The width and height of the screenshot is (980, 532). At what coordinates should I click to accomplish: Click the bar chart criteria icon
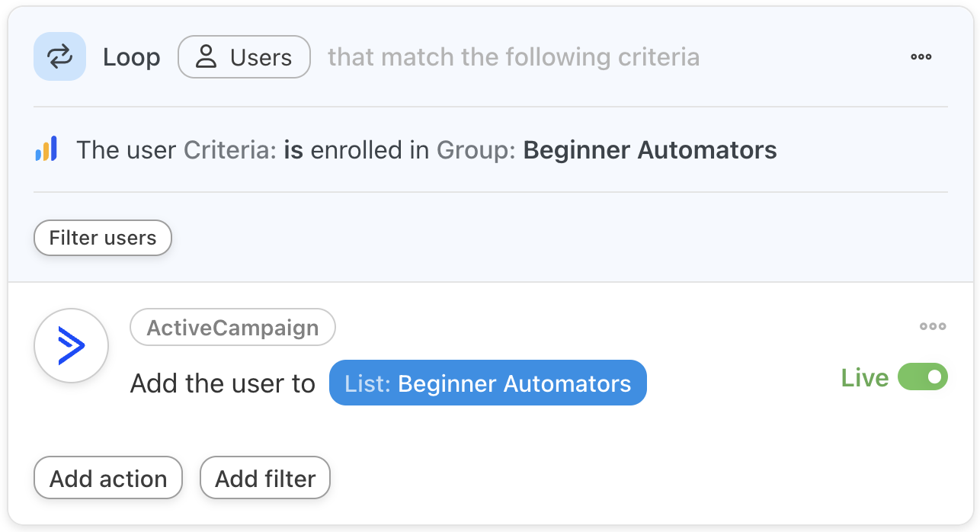click(46, 149)
